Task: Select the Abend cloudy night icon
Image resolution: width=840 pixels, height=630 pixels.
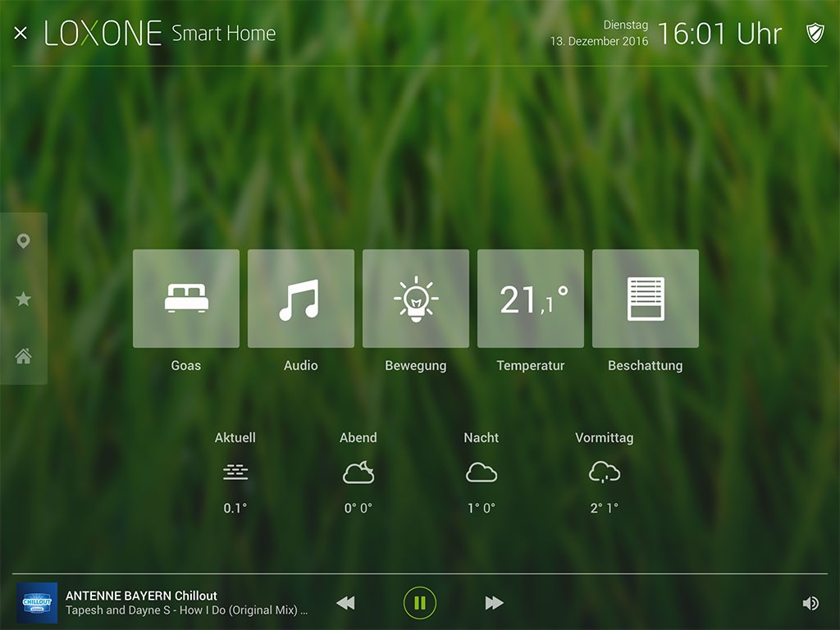Action: [358, 472]
